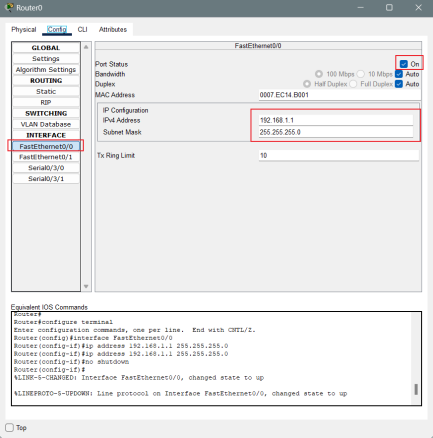Click the FastEthernet0/0 panel title
This screenshot has height=438, width=433.
point(258,46)
